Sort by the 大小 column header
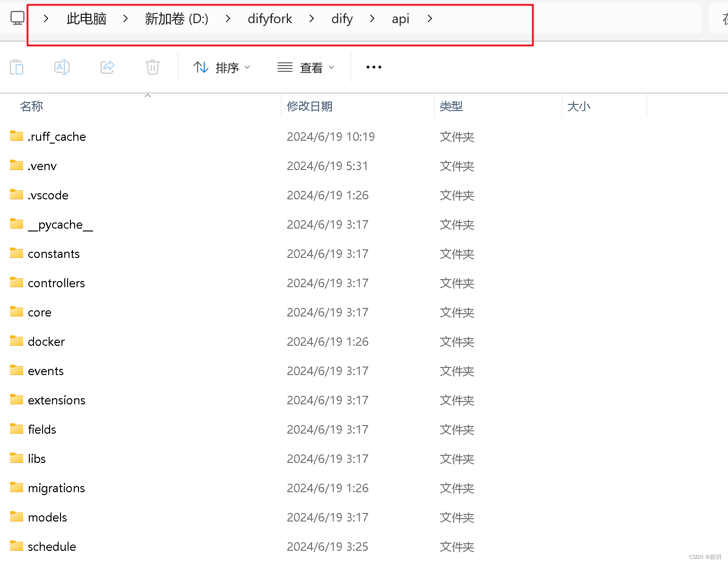This screenshot has width=728, height=564. coord(579,106)
